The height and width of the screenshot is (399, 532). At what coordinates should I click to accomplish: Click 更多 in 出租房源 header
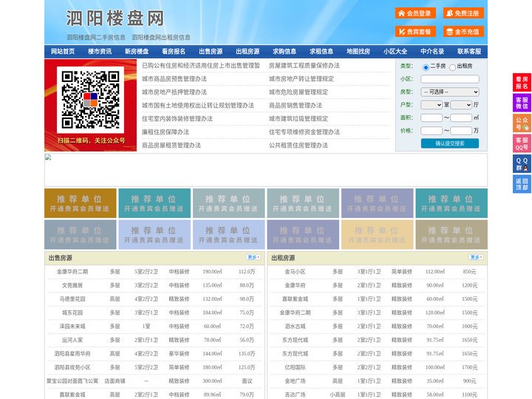[476, 257]
